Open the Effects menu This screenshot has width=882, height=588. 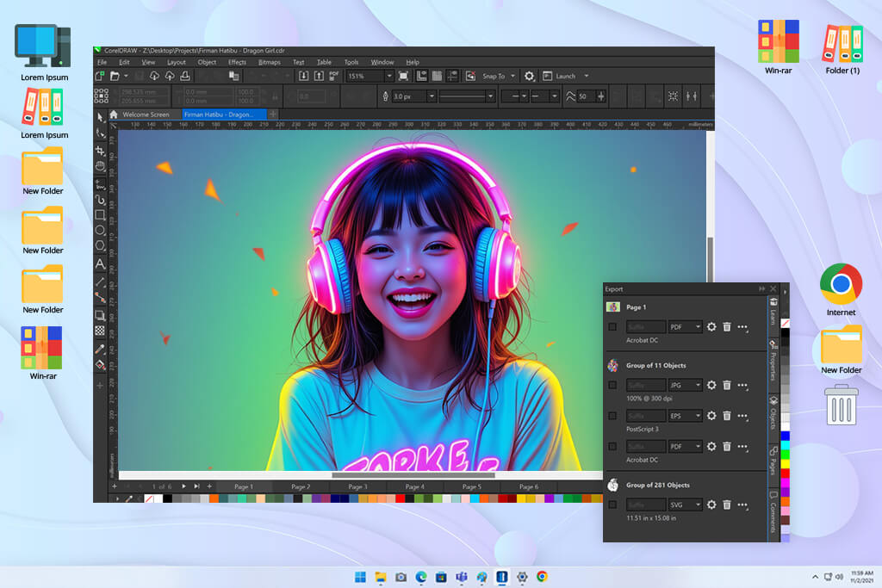237,62
